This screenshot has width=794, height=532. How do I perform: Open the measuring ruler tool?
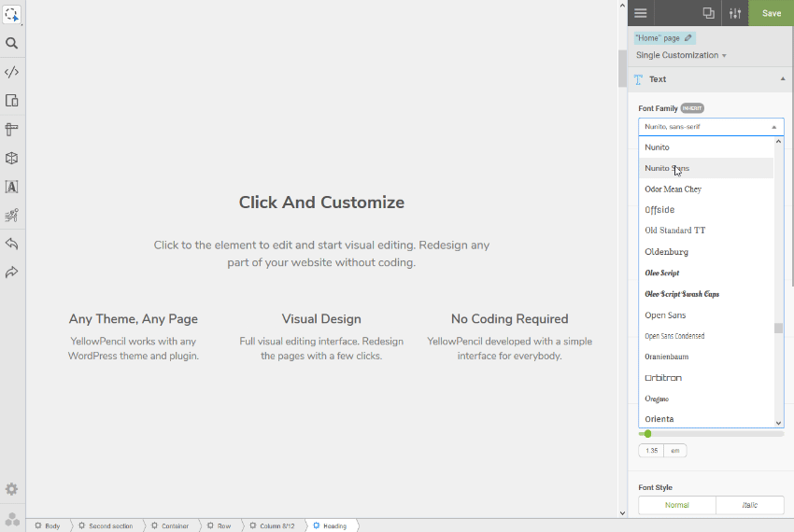(x=11, y=130)
